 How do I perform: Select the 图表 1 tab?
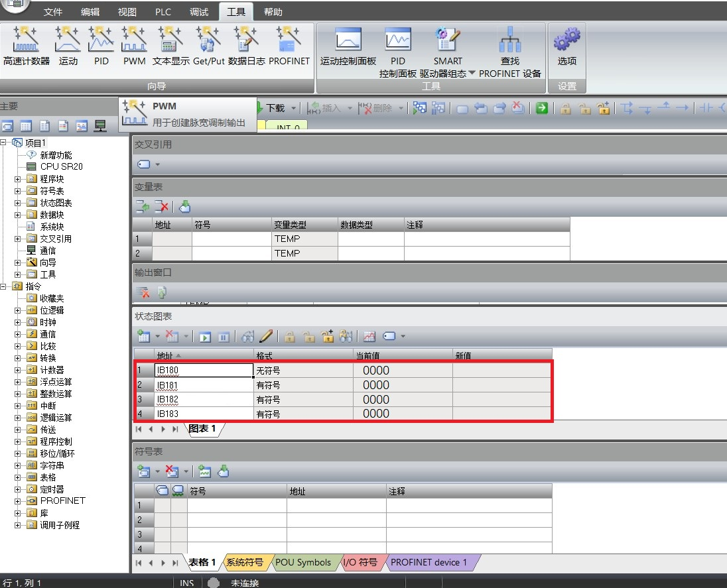[x=202, y=429]
